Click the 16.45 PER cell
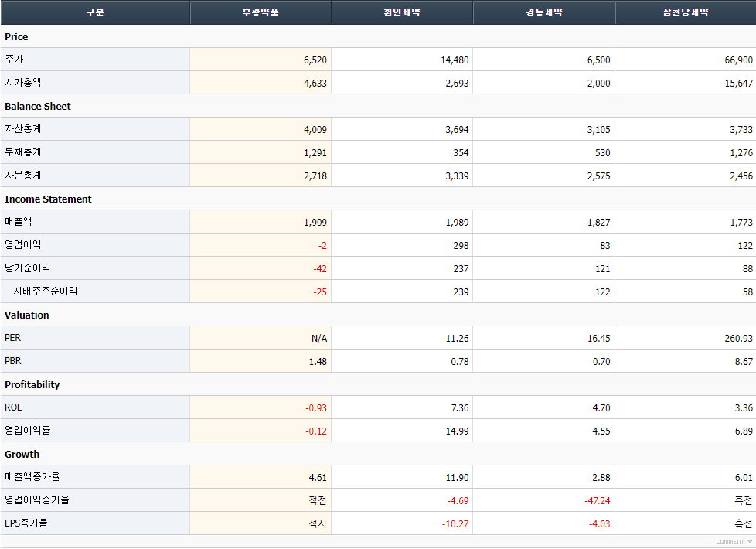Screen dimensions: 756x549 point(544,338)
